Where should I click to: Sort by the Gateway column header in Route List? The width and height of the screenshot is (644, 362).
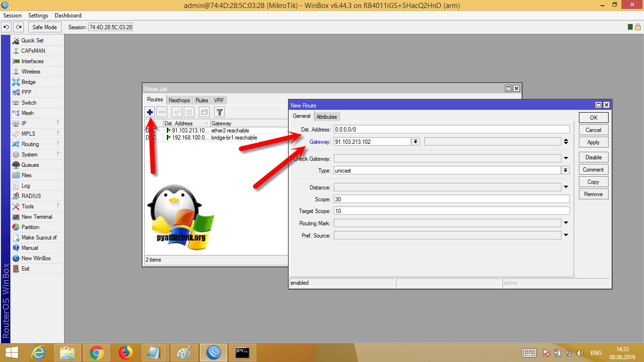pyautogui.click(x=249, y=123)
